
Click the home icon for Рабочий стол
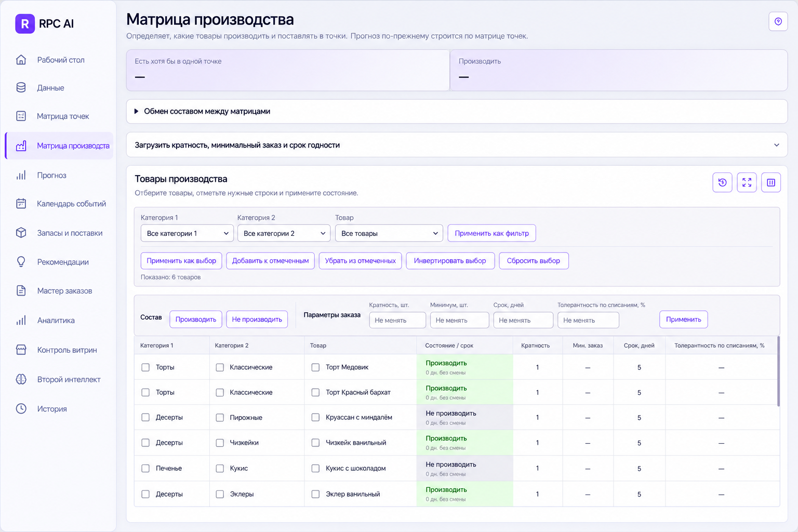pyautogui.click(x=21, y=60)
